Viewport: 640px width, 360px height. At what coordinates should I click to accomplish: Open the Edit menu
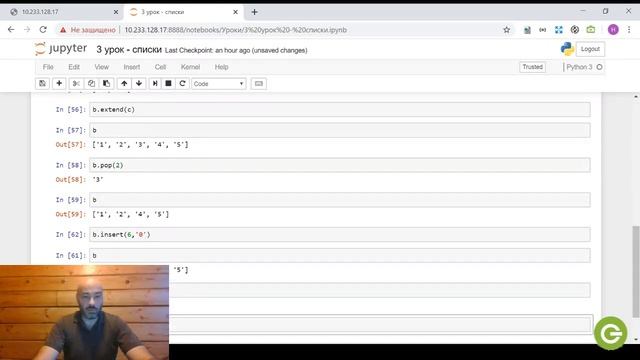pyautogui.click(x=74, y=67)
